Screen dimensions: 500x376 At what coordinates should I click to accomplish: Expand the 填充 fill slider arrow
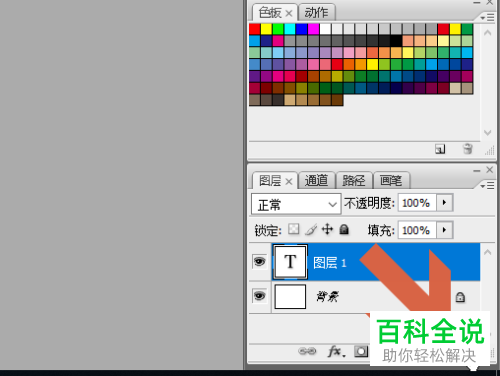444,230
